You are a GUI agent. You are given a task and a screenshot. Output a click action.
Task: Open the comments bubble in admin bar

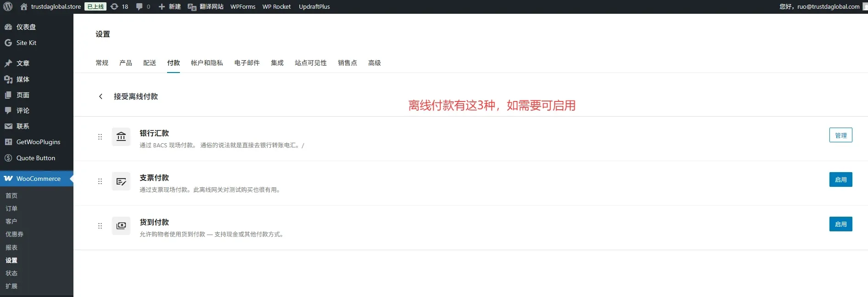pyautogui.click(x=143, y=7)
